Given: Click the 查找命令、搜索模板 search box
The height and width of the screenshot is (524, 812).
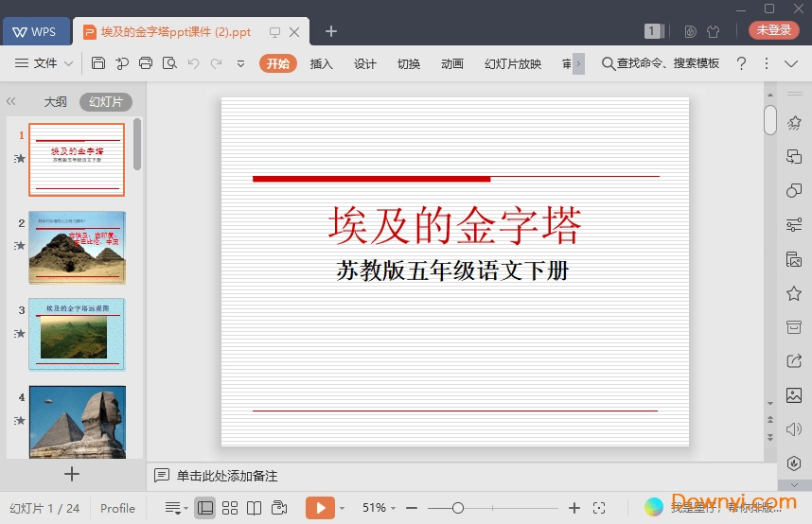Looking at the screenshot, I should point(661,63).
